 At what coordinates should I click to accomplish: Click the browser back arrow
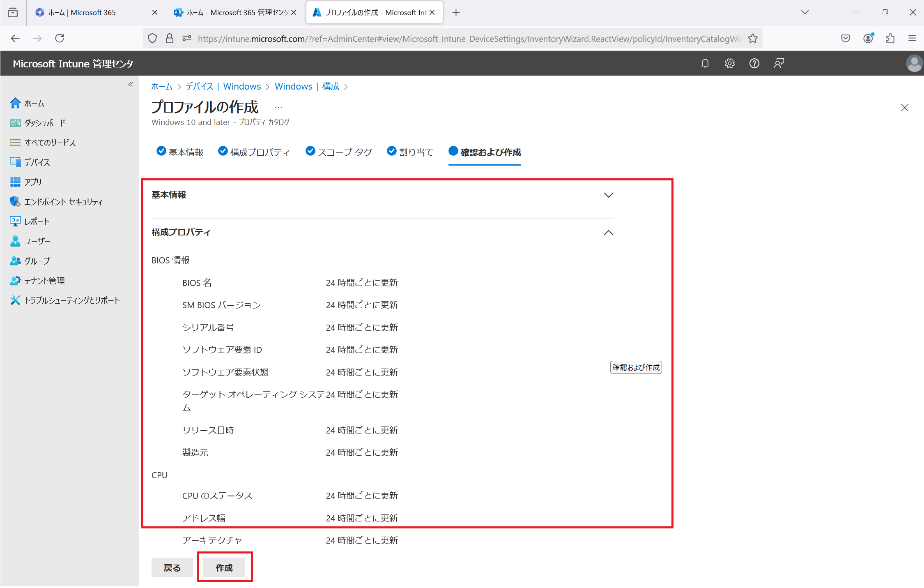pyautogui.click(x=15, y=38)
